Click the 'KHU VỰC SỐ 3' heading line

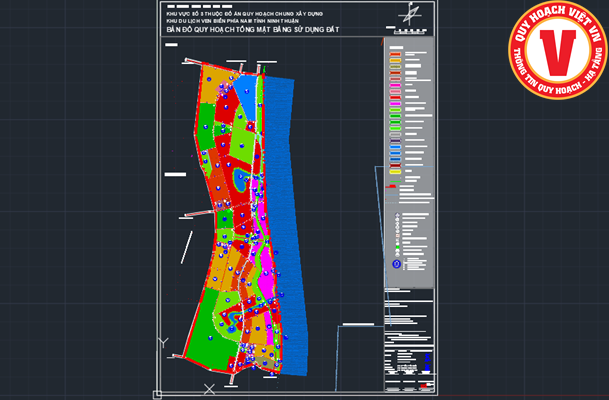246,14
